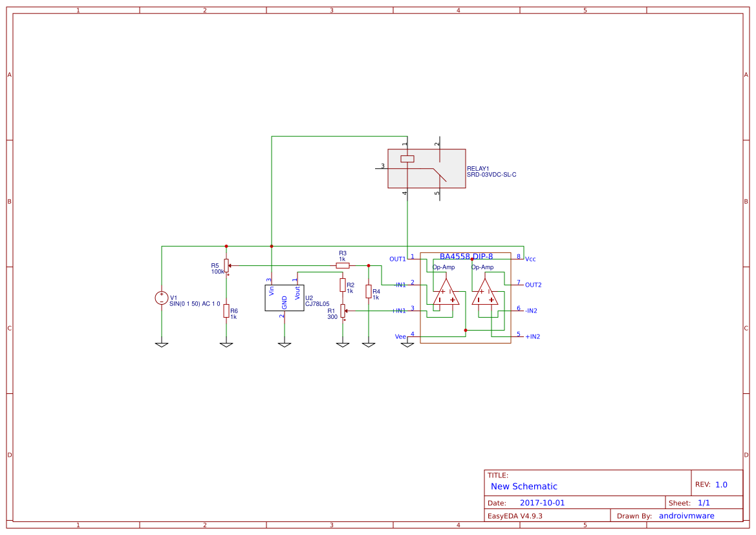This screenshot has width=756, height=535.
Task: Select the right Op-Amp triangle symbol
Action: tap(485, 292)
